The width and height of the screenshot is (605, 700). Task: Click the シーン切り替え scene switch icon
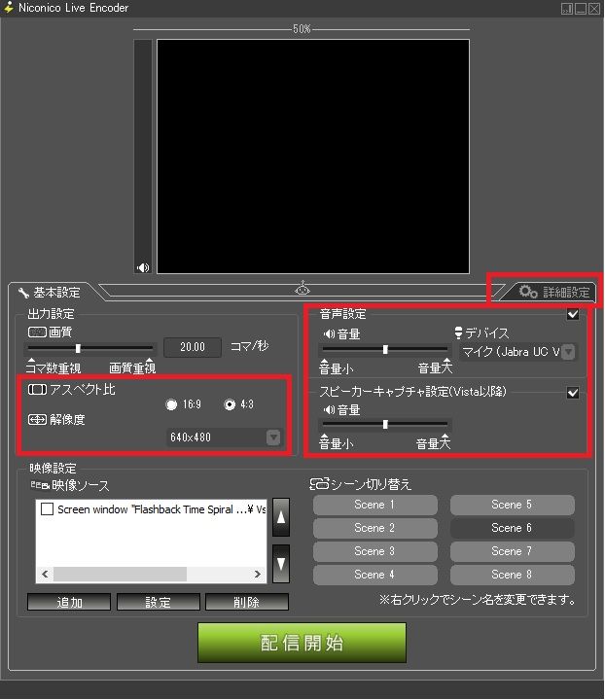point(319,484)
